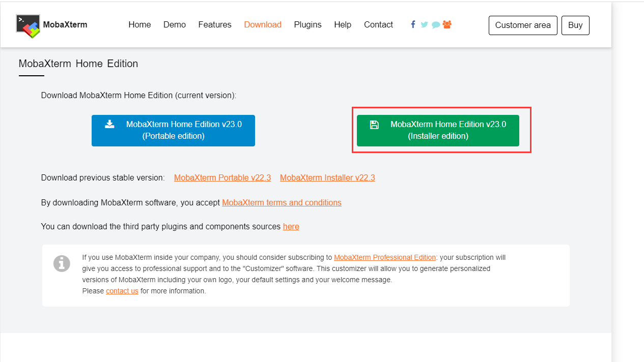Click the 'here' plugins sources link
The image size is (644, 362).
[x=291, y=226]
